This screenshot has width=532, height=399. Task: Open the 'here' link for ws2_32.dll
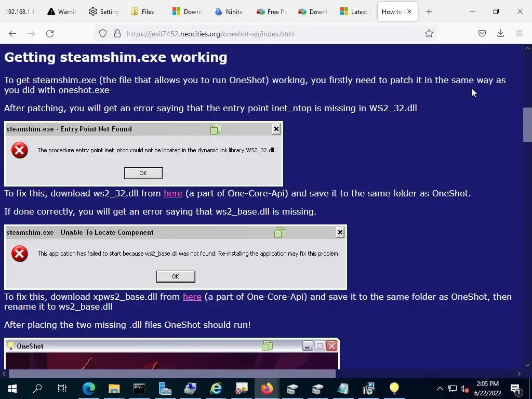(173, 193)
